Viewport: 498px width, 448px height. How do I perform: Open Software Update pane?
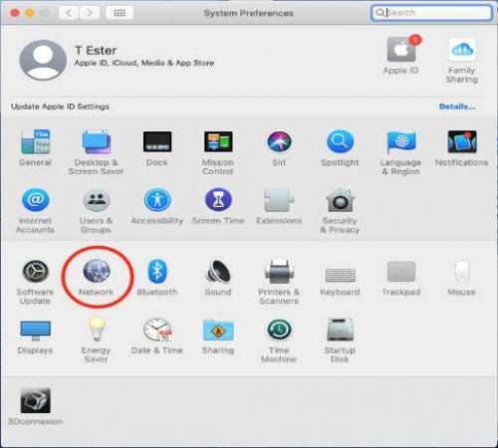click(x=35, y=282)
